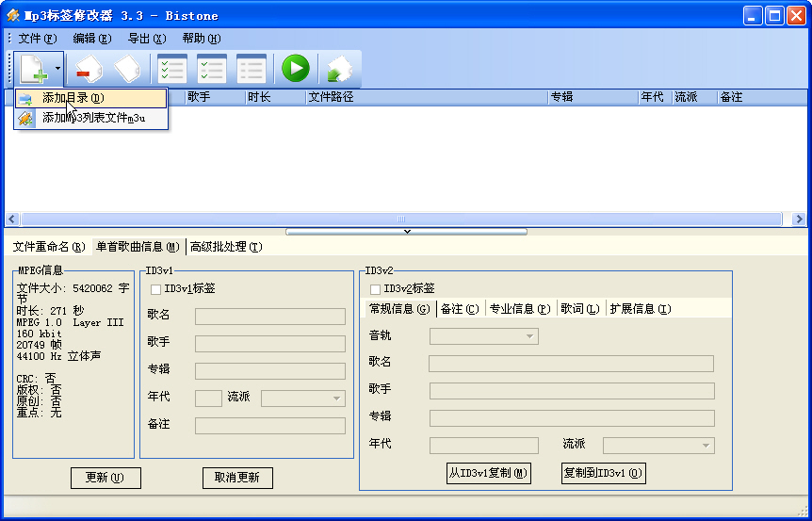
Task: Open the ID3v1 流派 genre dropdown
Action: (x=302, y=399)
